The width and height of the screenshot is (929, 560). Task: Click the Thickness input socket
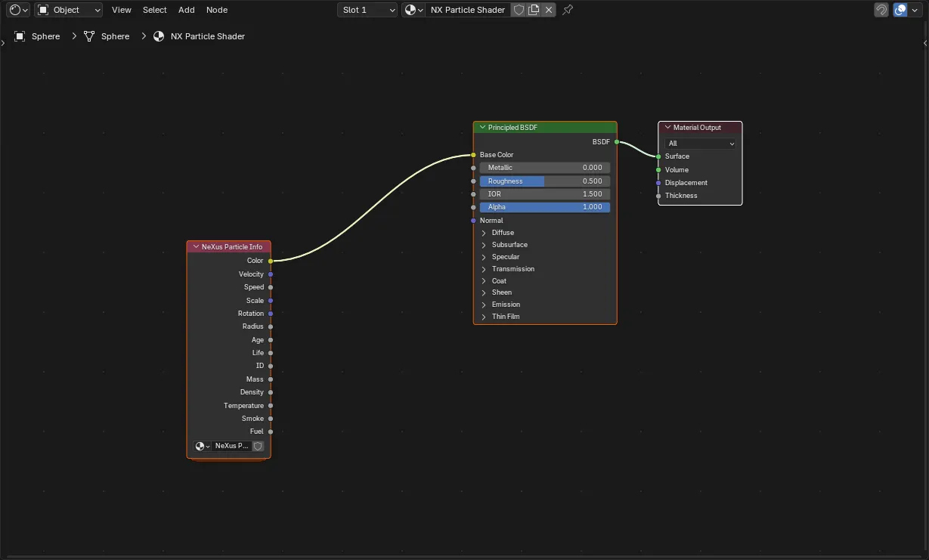(658, 196)
